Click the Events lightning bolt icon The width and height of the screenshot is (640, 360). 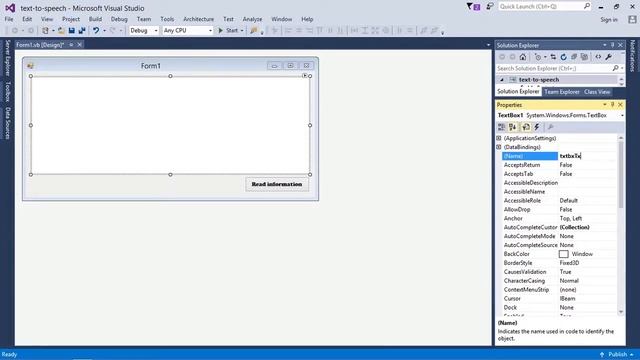[537, 127]
